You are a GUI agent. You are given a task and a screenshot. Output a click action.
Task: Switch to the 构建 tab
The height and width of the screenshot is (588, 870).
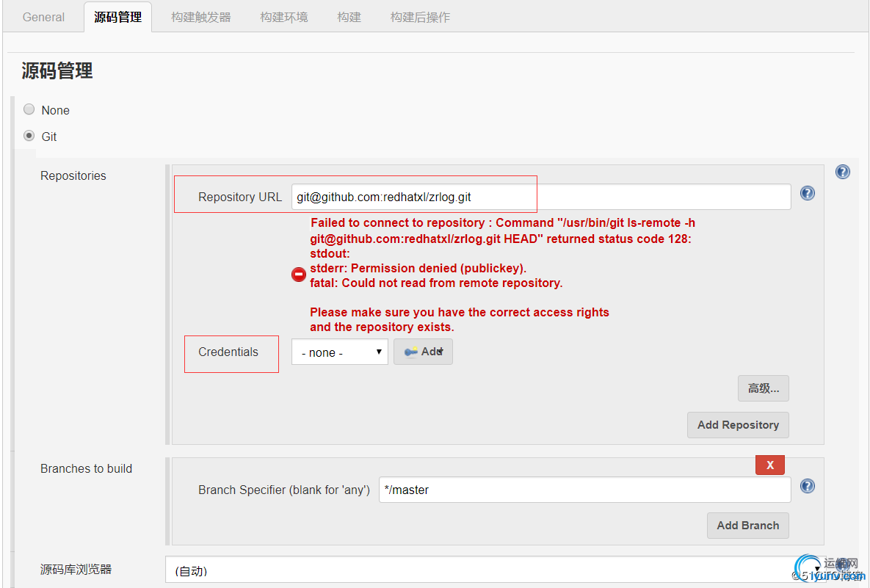point(349,17)
